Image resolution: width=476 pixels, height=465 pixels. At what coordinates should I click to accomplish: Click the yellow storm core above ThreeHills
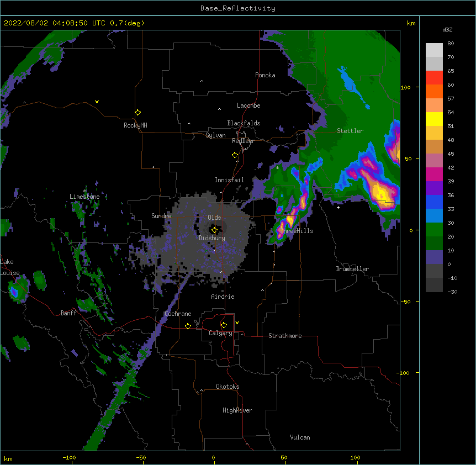[x=290, y=219]
